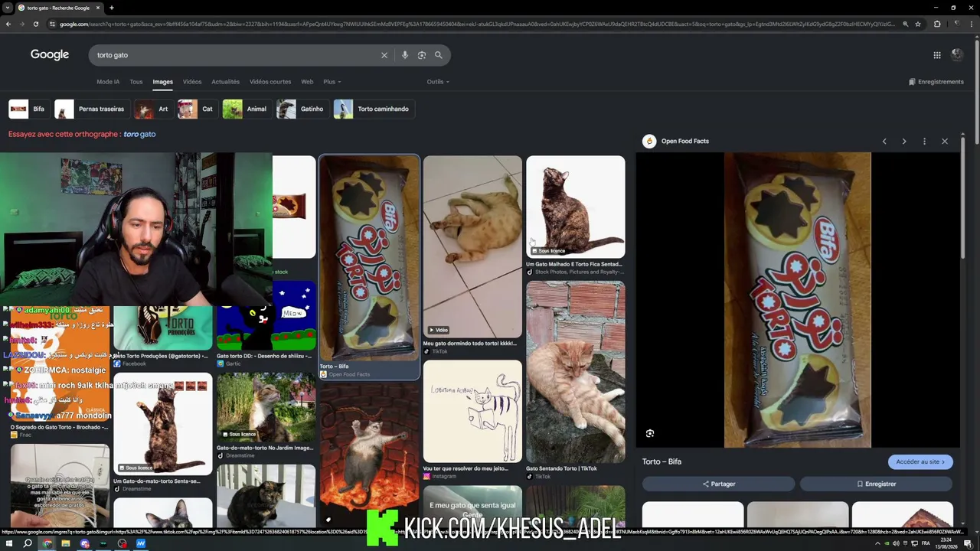Open more options menu in preview panel
Image resolution: width=980 pixels, height=551 pixels.
point(924,142)
